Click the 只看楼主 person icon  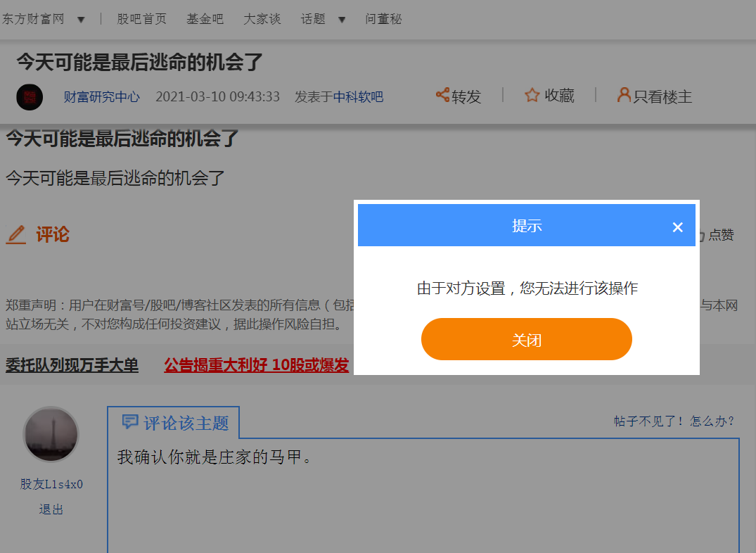624,94
